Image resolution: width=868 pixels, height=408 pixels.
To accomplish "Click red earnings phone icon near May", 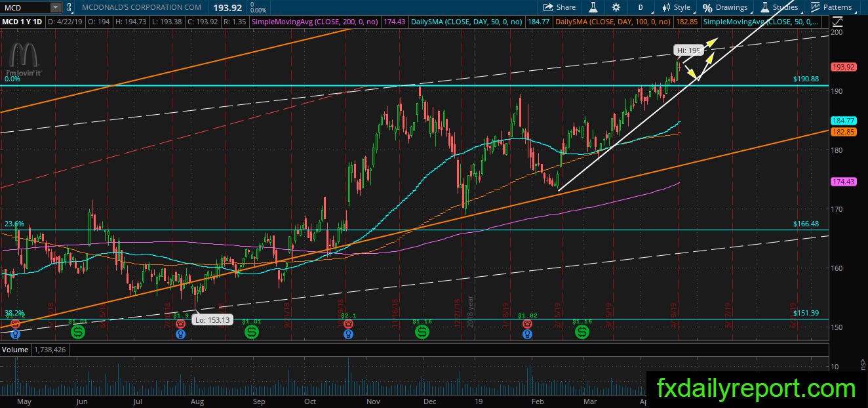I will tap(16, 324).
